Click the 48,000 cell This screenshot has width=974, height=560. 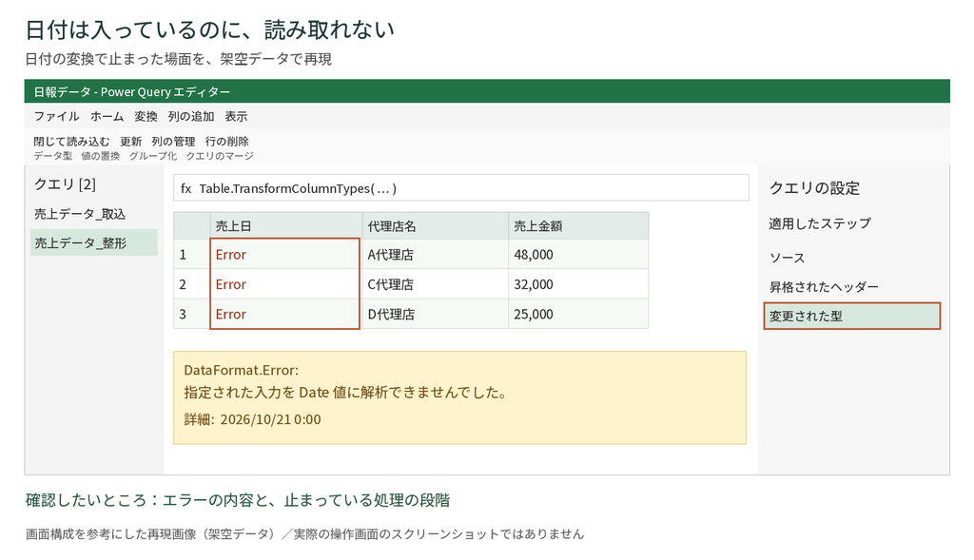pyautogui.click(x=578, y=255)
